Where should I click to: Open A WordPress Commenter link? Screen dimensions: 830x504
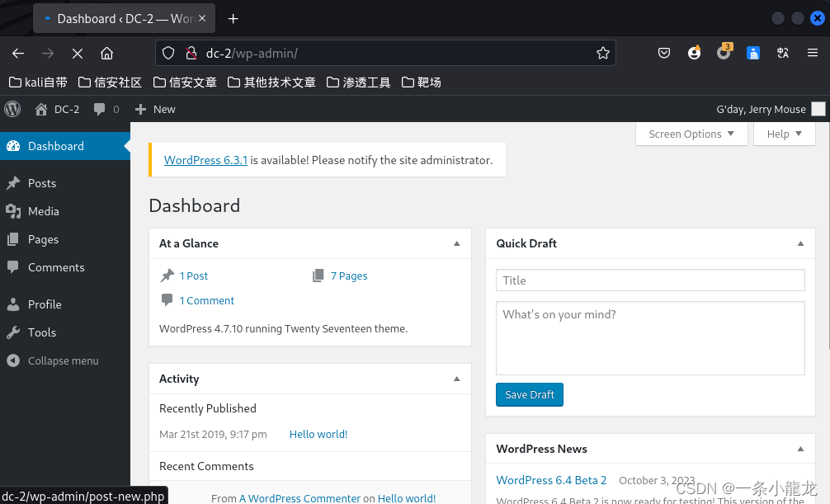299,498
